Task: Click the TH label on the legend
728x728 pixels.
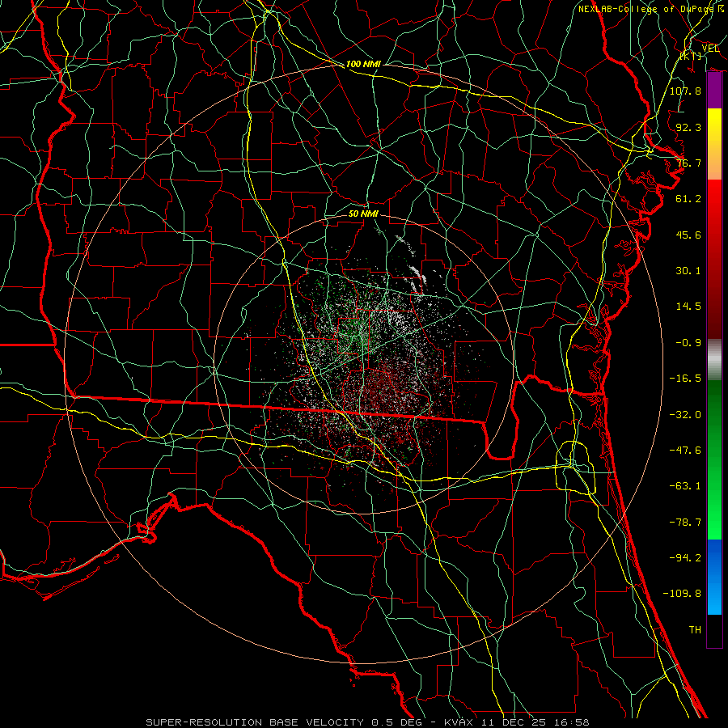Action: pyautogui.click(x=695, y=630)
